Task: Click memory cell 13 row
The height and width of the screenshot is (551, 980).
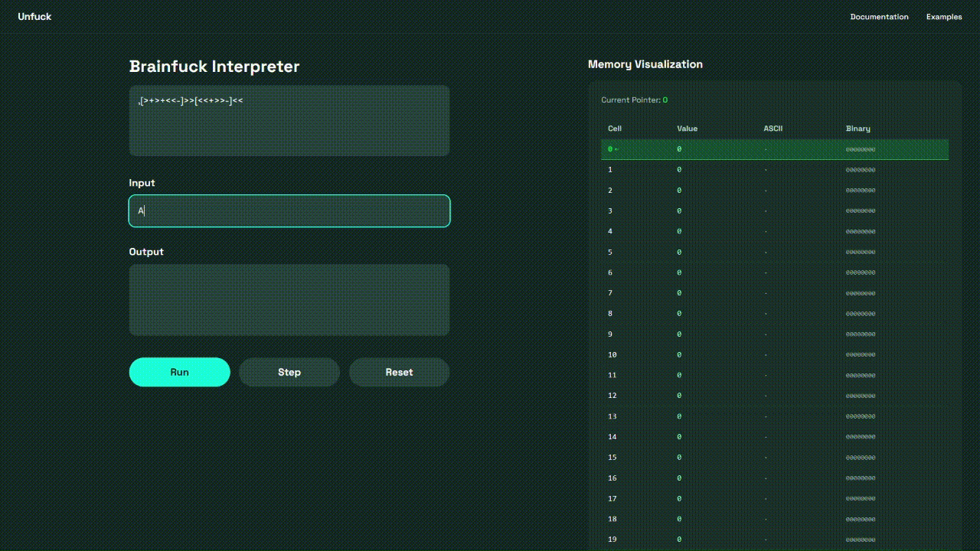Action: pos(774,416)
